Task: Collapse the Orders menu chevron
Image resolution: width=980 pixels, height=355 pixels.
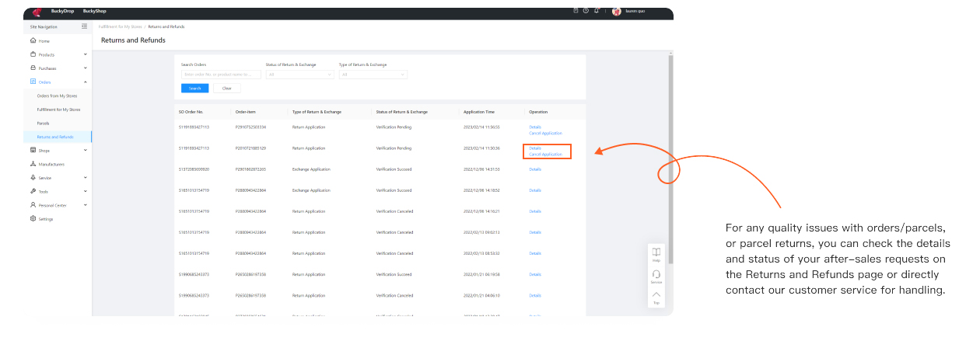Action: [85, 82]
